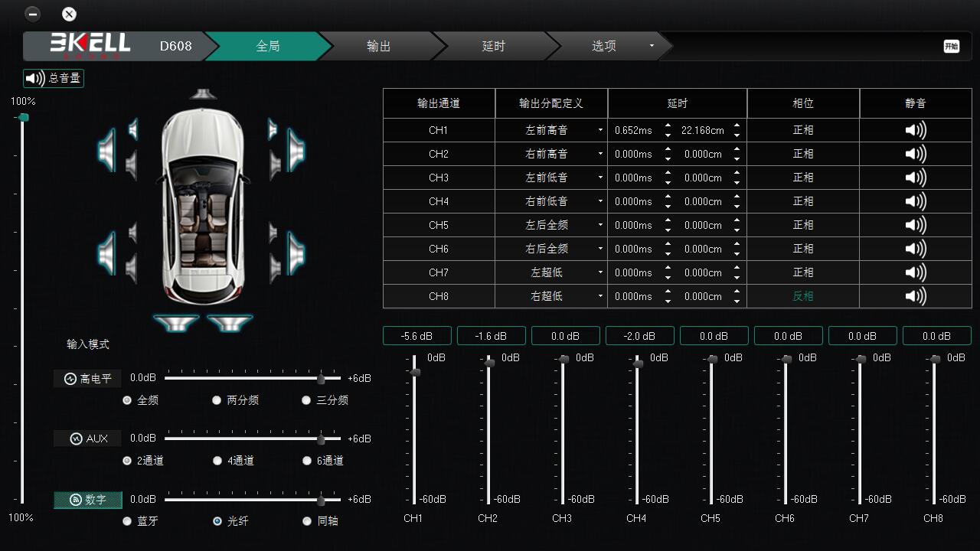Expand the 选项 options dropdown arrow
The height and width of the screenshot is (551, 980).
coord(652,46)
